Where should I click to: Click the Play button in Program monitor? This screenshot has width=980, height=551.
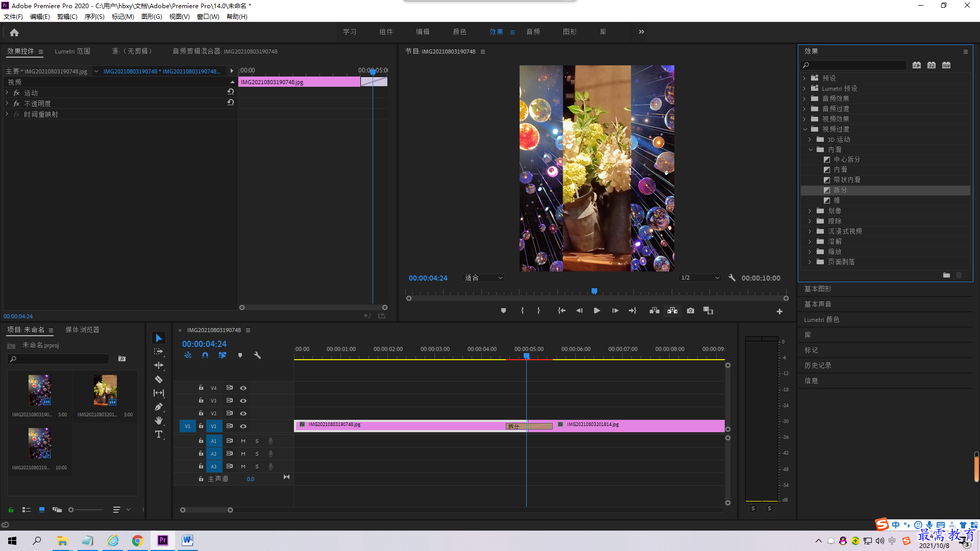[597, 311]
